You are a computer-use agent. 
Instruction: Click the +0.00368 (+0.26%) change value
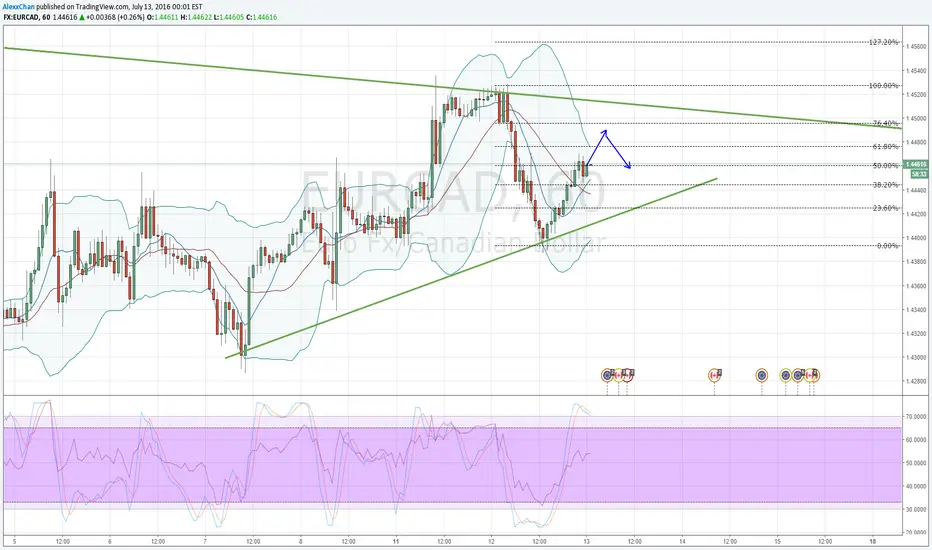pos(115,17)
